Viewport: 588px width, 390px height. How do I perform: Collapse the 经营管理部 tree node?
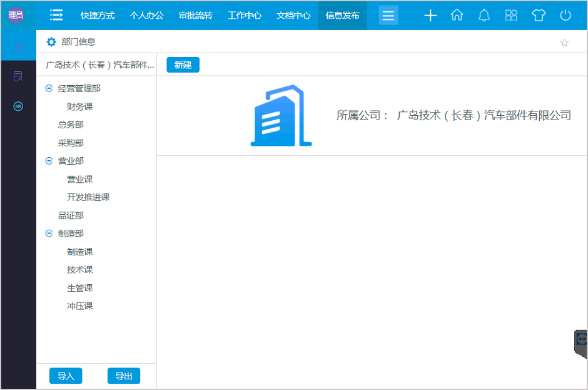tap(49, 88)
